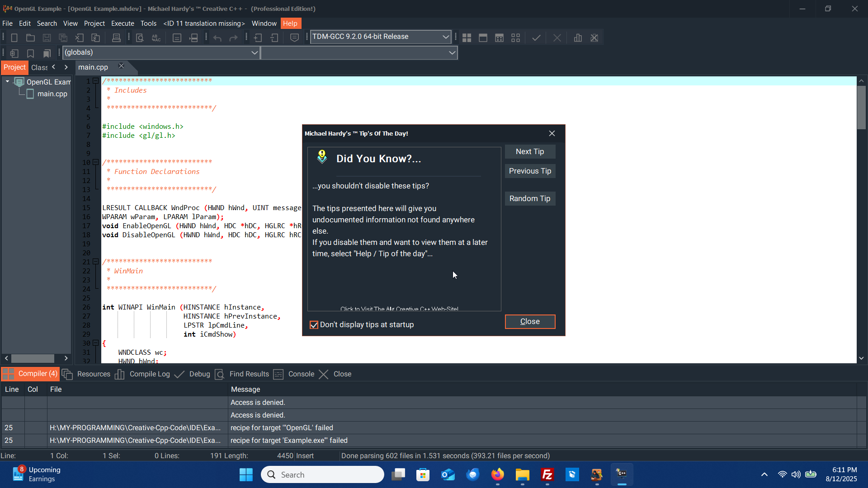
Task: Click the New file toolbar icon
Action: 14,38
